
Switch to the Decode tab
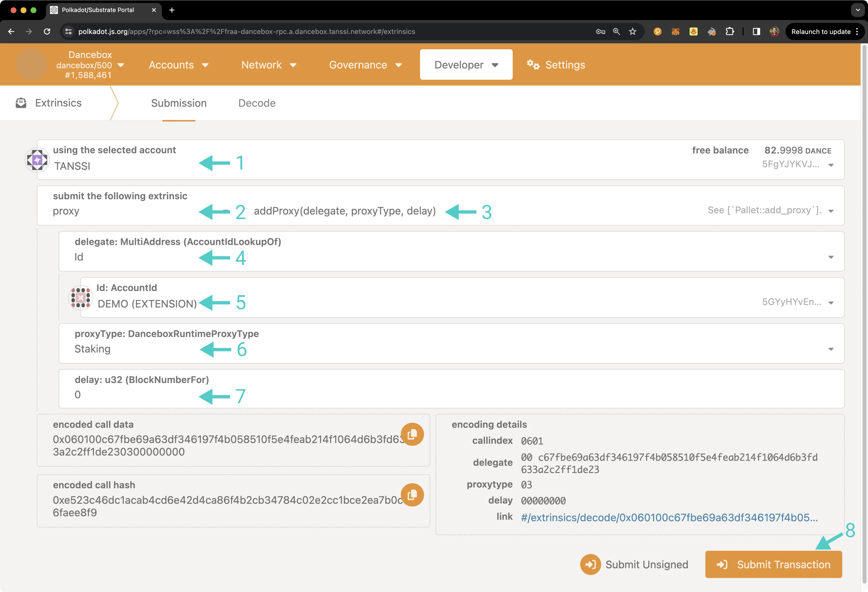[x=257, y=103]
